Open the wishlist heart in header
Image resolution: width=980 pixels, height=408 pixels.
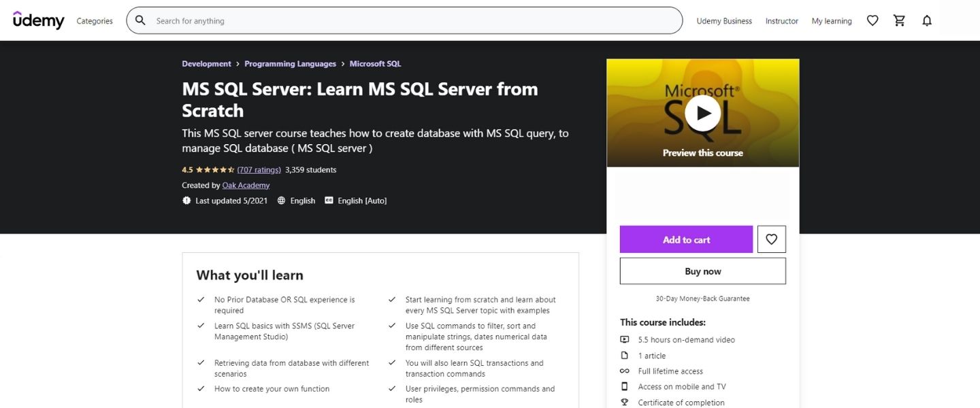872,20
